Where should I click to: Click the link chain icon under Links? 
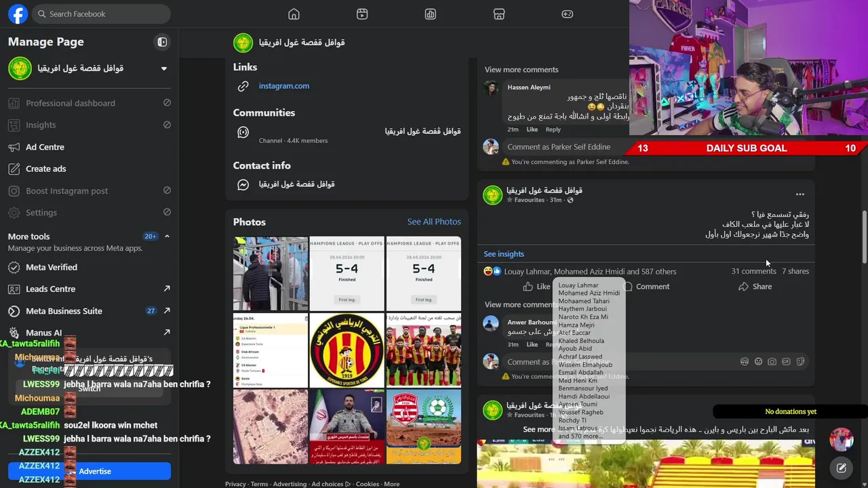243,86
